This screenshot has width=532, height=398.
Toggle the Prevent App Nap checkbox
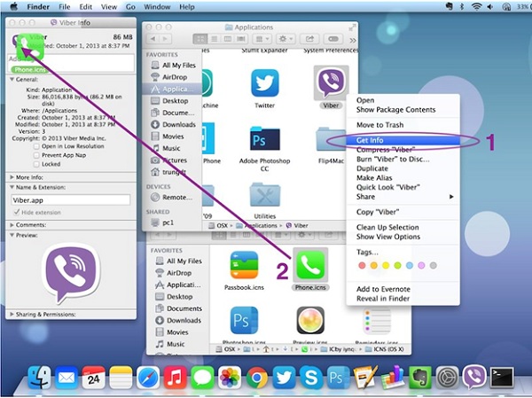(36, 155)
